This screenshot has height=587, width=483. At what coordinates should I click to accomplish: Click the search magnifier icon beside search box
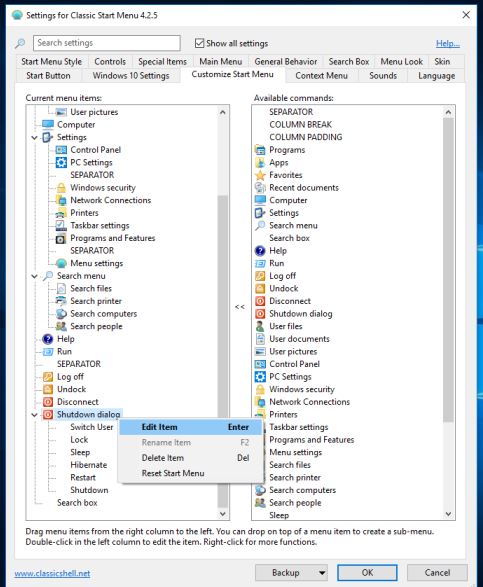[20, 43]
